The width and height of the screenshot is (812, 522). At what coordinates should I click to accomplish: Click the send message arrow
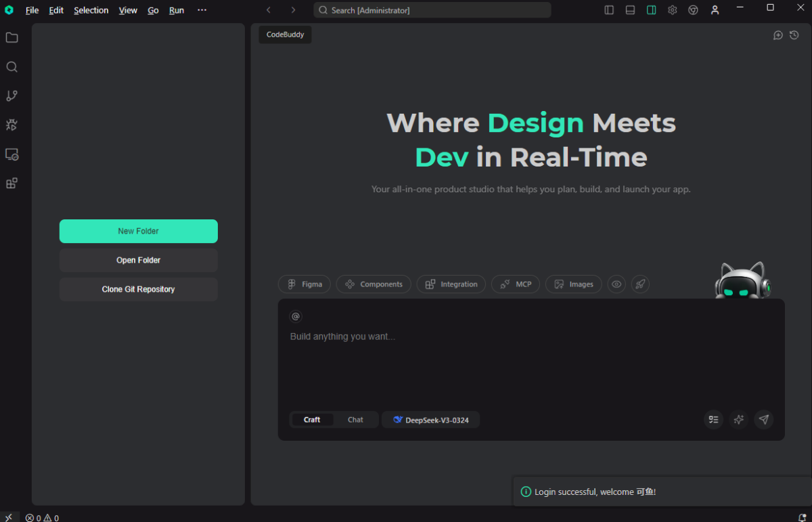click(764, 420)
